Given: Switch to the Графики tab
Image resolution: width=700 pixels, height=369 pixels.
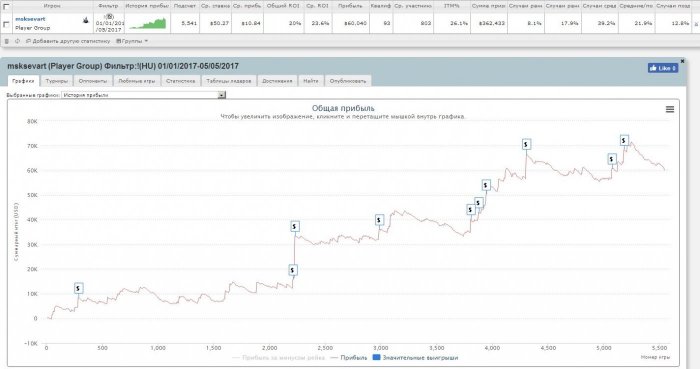Looking at the screenshot, I should 24,81.
